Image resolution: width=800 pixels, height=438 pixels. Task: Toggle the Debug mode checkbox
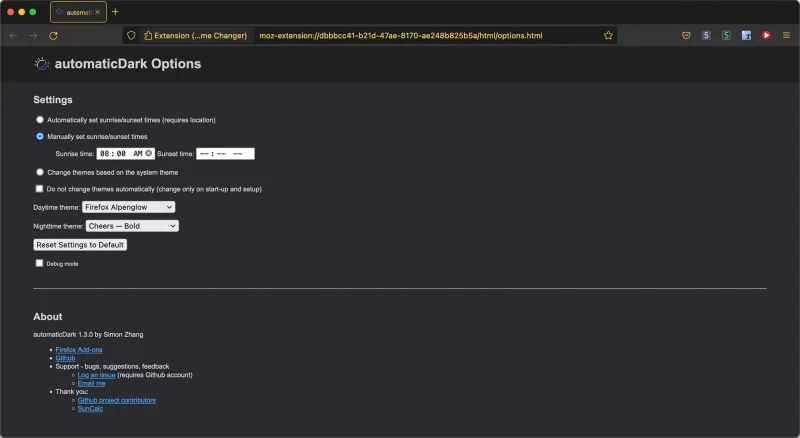pos(40,263)
